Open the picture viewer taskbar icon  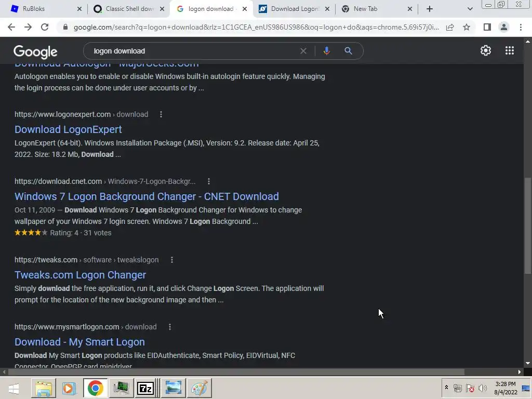click(174, 388)
